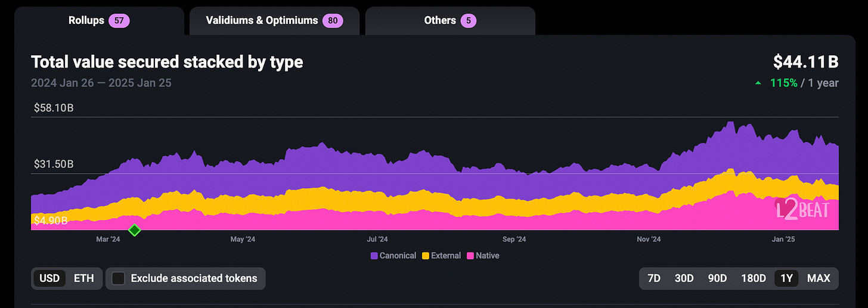Click the External legend label
Screen dimensions: 868x308
[446, 256]
